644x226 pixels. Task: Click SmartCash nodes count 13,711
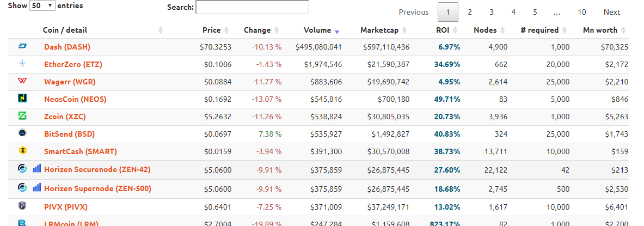(496, 151)
